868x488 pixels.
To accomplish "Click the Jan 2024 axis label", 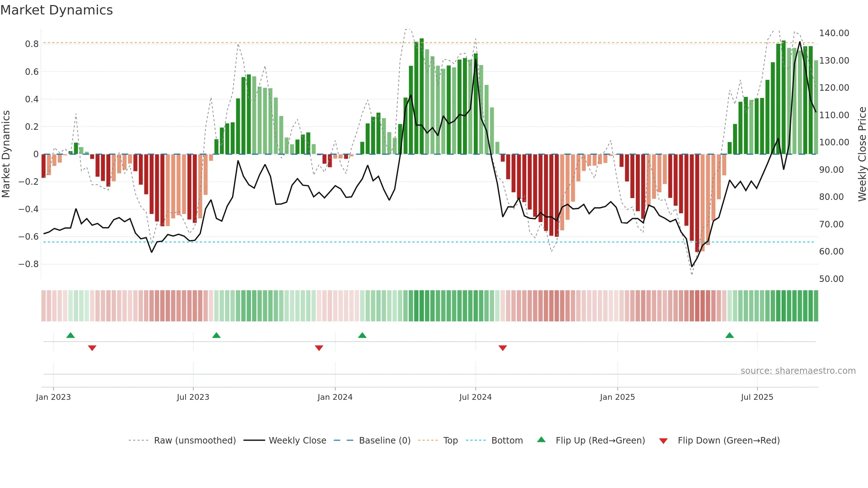I will point(335,397).
